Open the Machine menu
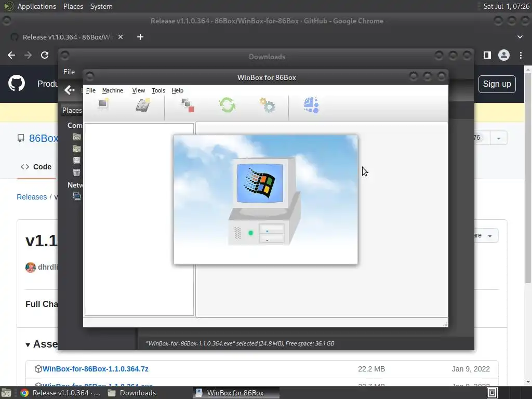The height and width of the screenshot is (399, 532). point(113,90)
